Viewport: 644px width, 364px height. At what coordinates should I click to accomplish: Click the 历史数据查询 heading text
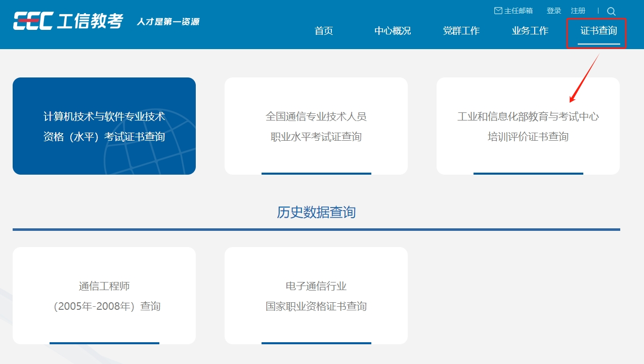click(316, 212)
